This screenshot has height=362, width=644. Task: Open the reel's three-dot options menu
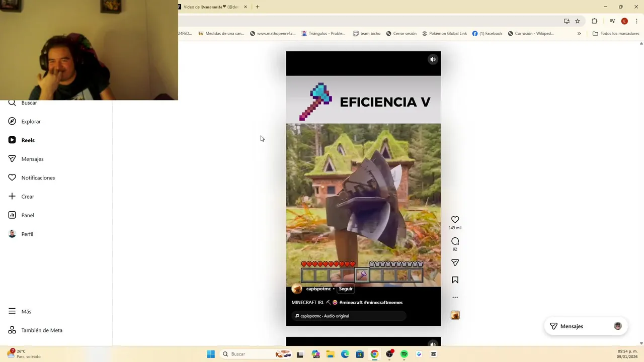coord(455,297)
